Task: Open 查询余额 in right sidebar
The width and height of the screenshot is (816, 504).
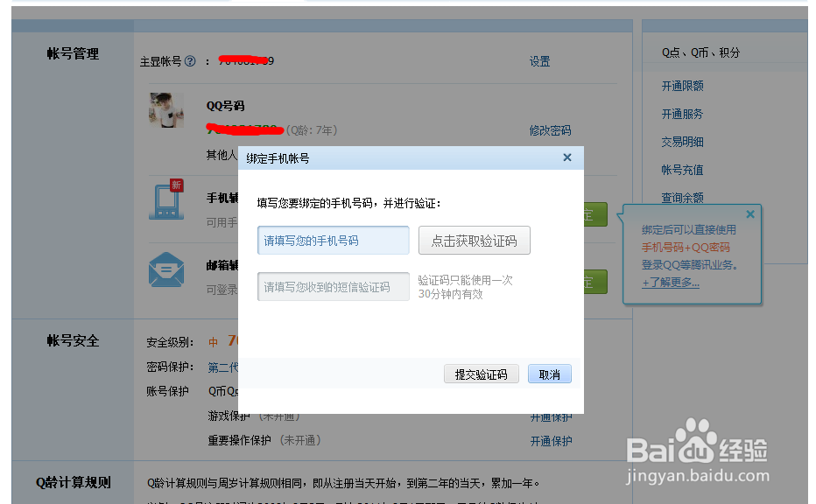Action: (x=682, y=198)
